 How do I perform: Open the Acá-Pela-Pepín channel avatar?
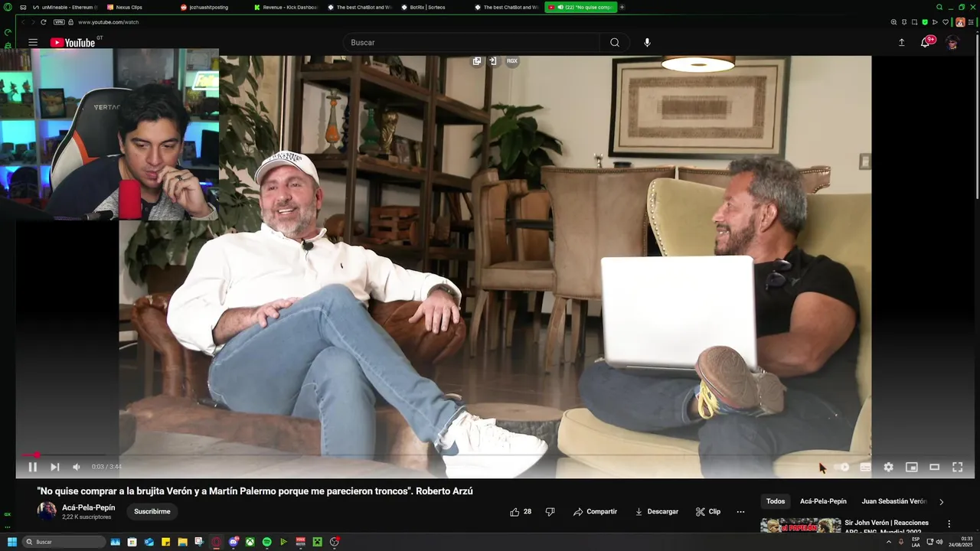pos(47,511)
